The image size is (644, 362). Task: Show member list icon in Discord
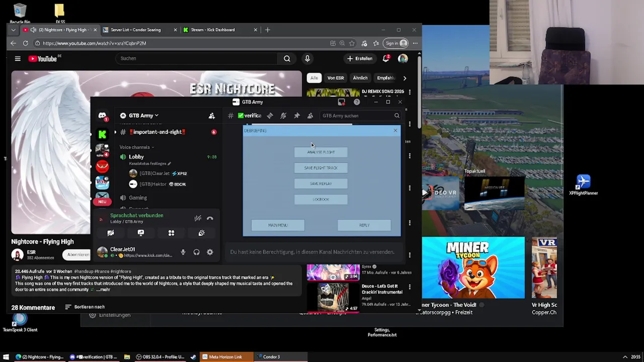(x=310, y=116)
